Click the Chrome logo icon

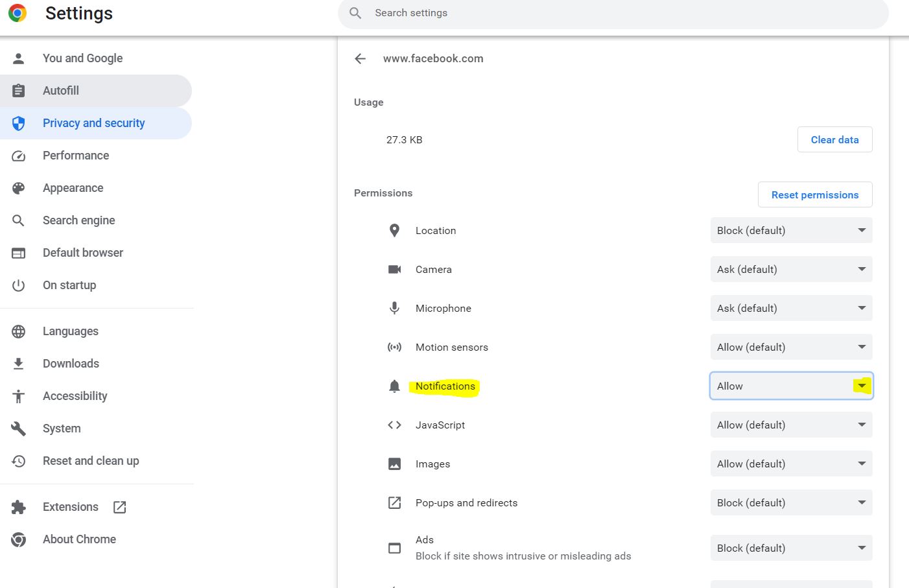point(18,13)
